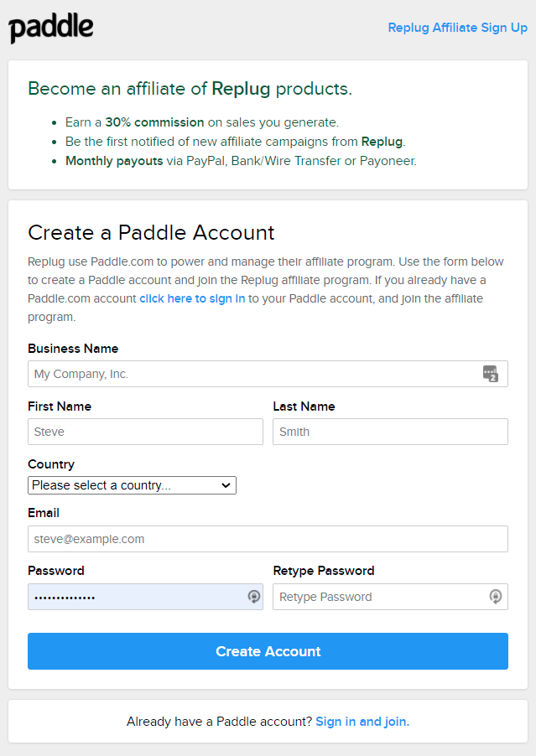The width and height of the screenshot is (536, 756).
Task: Click the Retype Password label
Action: (x=324, y=571)
